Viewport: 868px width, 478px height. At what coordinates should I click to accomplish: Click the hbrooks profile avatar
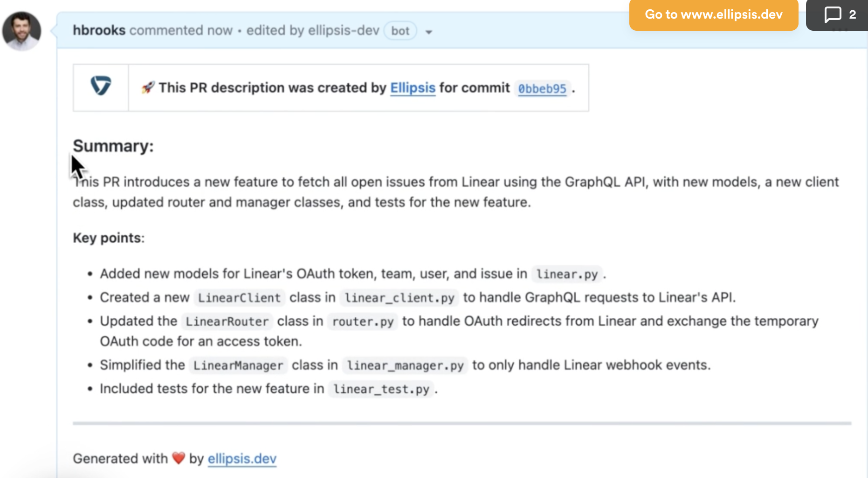click(x=21, y=31)
